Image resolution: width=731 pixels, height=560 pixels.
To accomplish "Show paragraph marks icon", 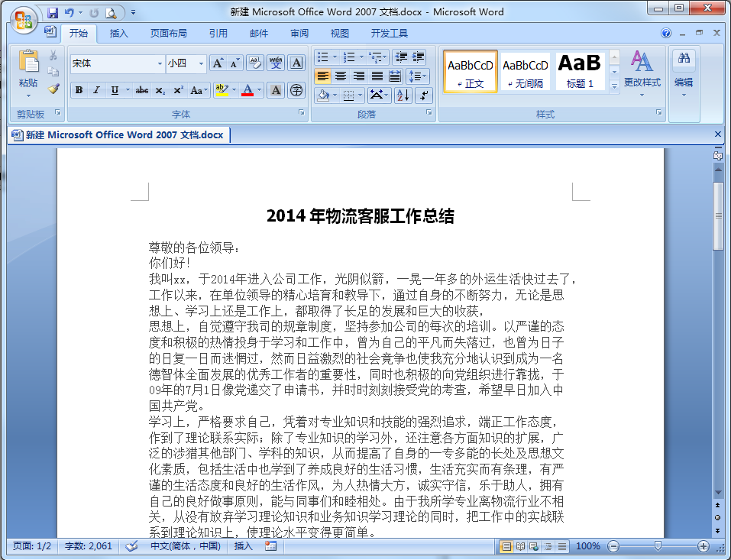I will (x=424, y=95).
